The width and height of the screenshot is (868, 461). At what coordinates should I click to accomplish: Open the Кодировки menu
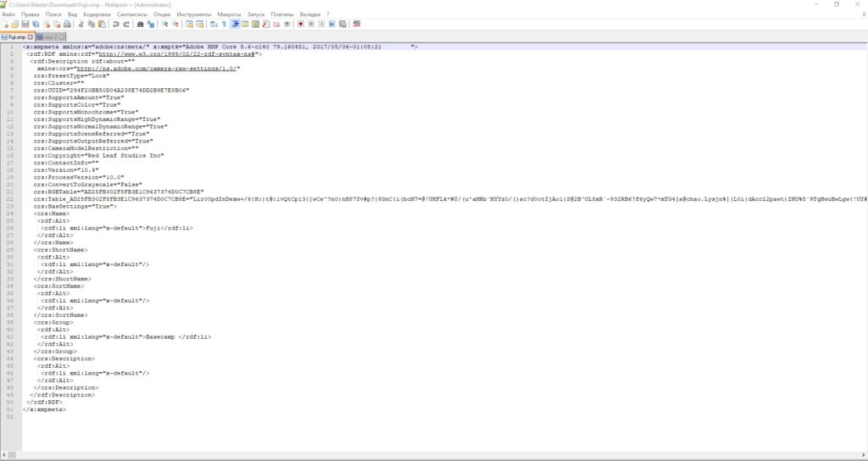tap(97, 14)
